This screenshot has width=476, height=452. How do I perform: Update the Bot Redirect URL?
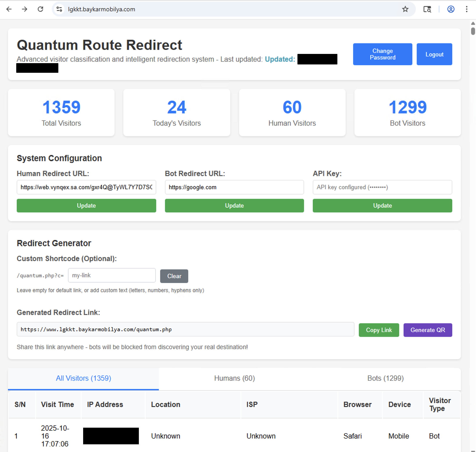pos(234,206)
